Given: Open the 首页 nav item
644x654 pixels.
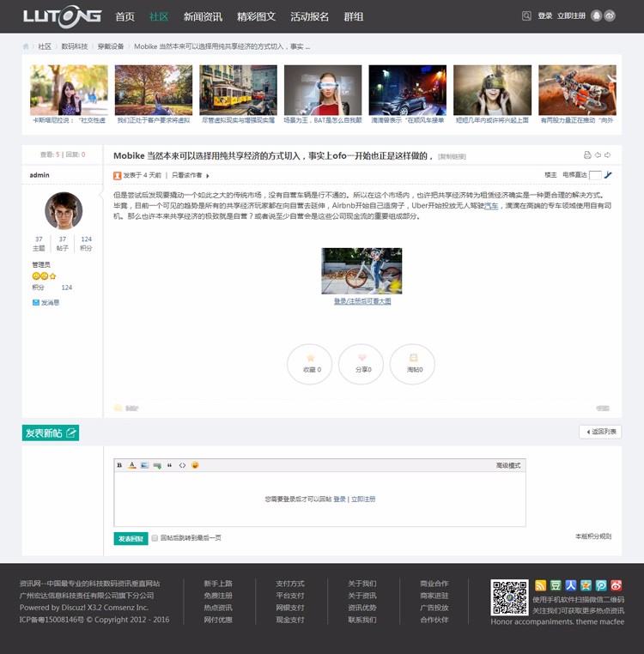Looking at the screenshot, I should tap(125, 16).
